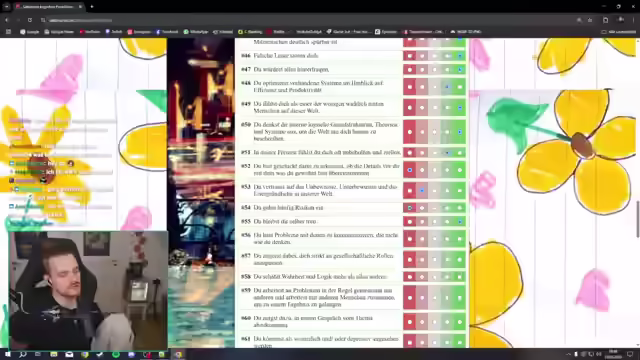The width and height of the screenshot is (640, 360).
Task: Select pink option for question #51
Action: tap(422, 153)
